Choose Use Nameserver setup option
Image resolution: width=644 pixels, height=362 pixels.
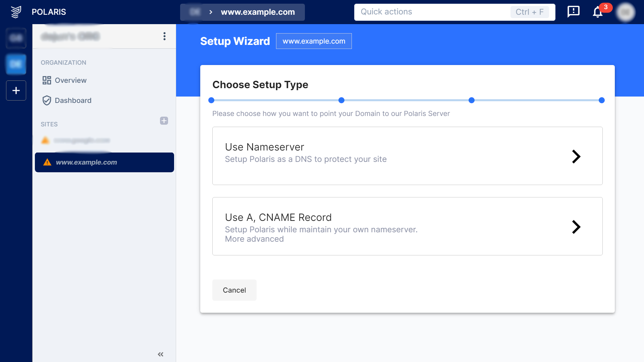tap(407, 156)
